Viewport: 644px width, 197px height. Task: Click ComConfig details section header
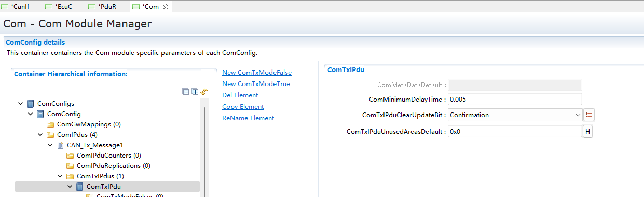[35, 43]
